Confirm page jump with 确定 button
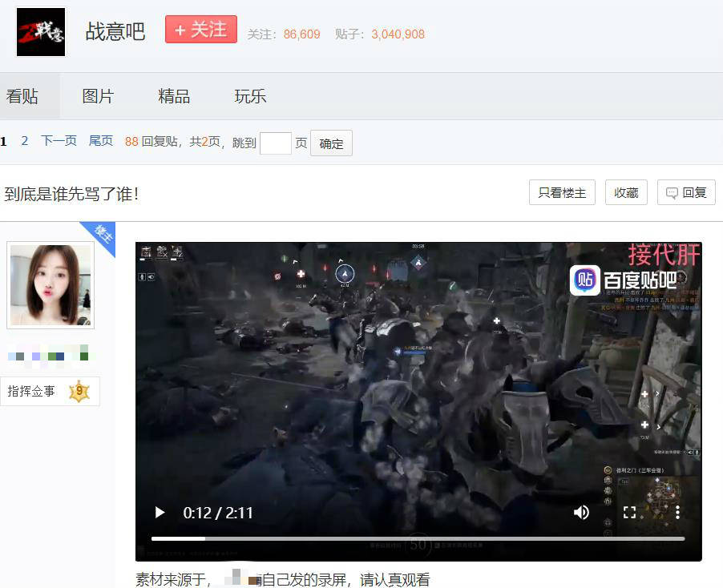The width and height of the screenshot is (723, 588). 331,143
